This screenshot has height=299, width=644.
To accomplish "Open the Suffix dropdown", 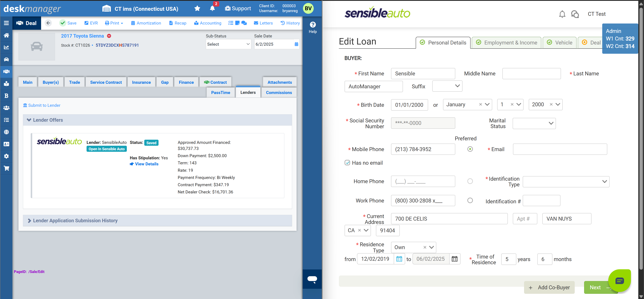I will (447, 86).
